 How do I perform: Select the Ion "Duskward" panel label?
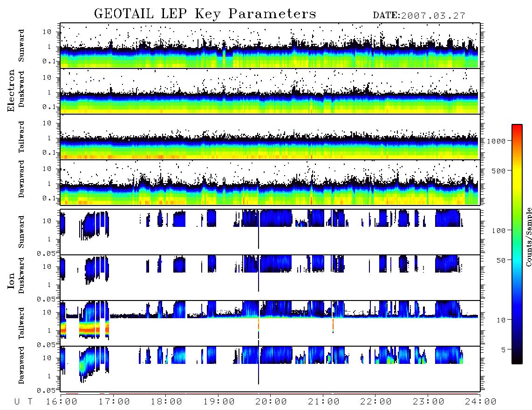click(21, 275)
